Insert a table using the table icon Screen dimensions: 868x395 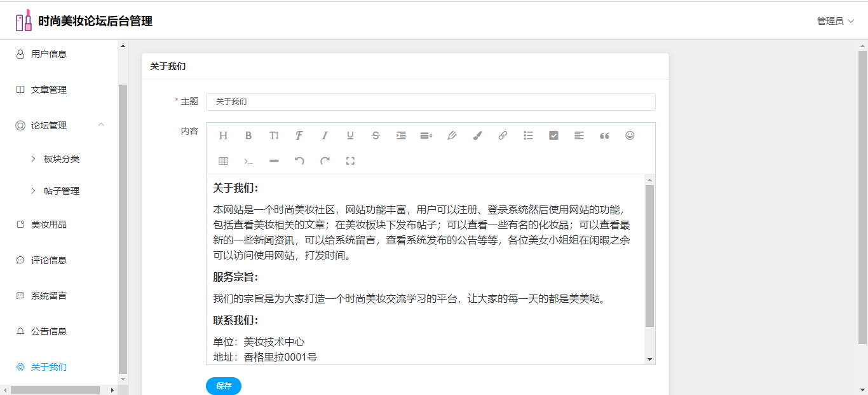223,161
